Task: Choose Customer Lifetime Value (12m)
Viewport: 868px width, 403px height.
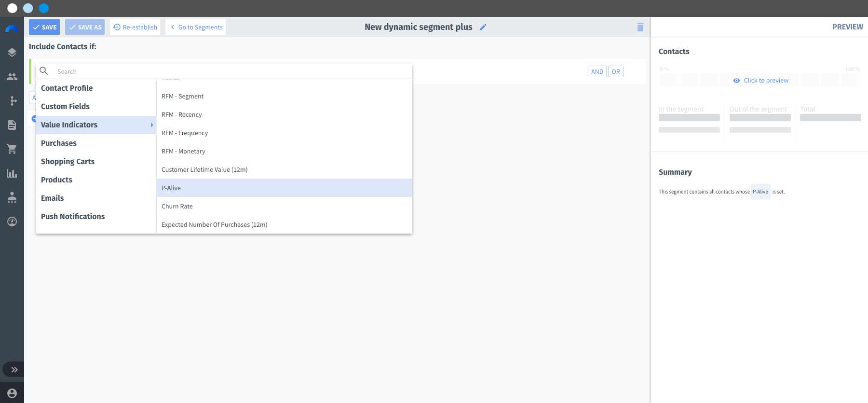Action: (285, 170)
